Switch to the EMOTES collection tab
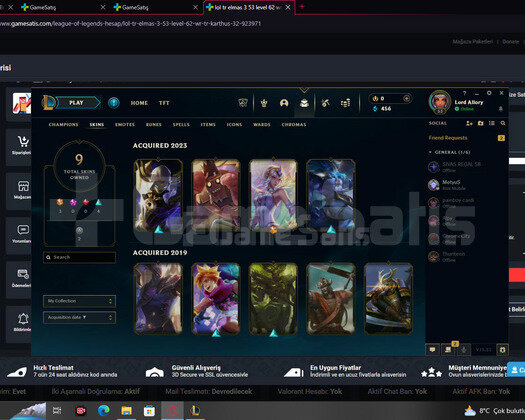This screenshot has height=420, width=525. [125, 125]
